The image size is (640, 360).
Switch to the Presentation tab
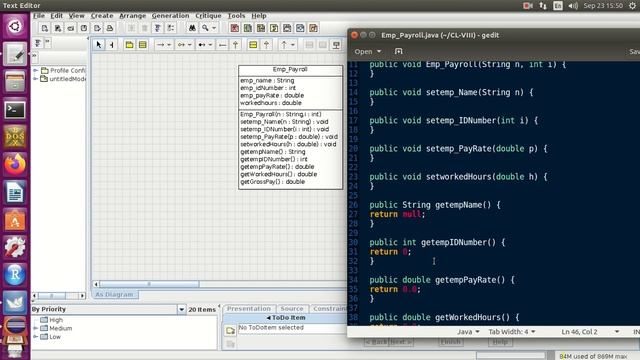[249, 309]
